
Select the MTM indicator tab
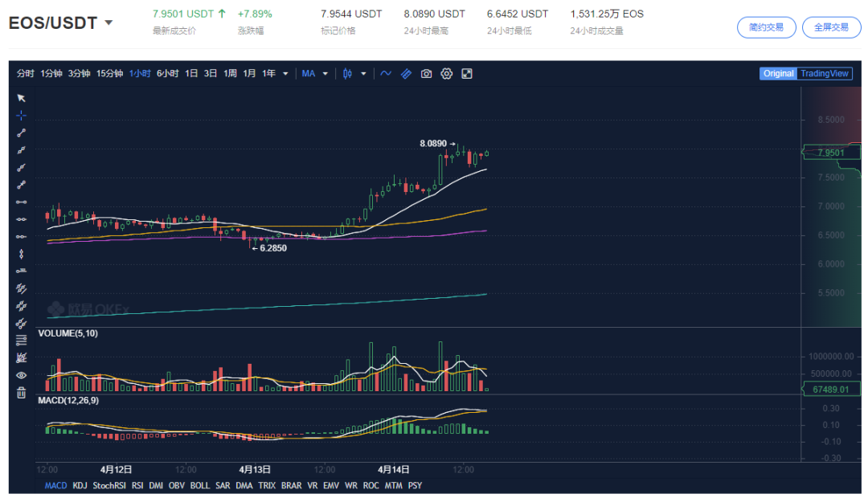tap(394, 485)
